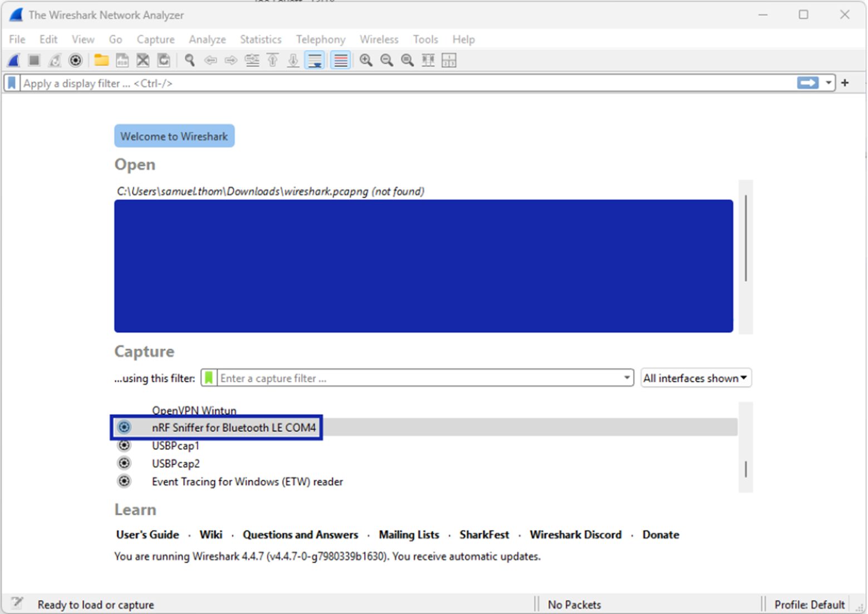Viewport: 868px width, 614px height.
Task: Click into the display filter field
Action: pos(408,83)
